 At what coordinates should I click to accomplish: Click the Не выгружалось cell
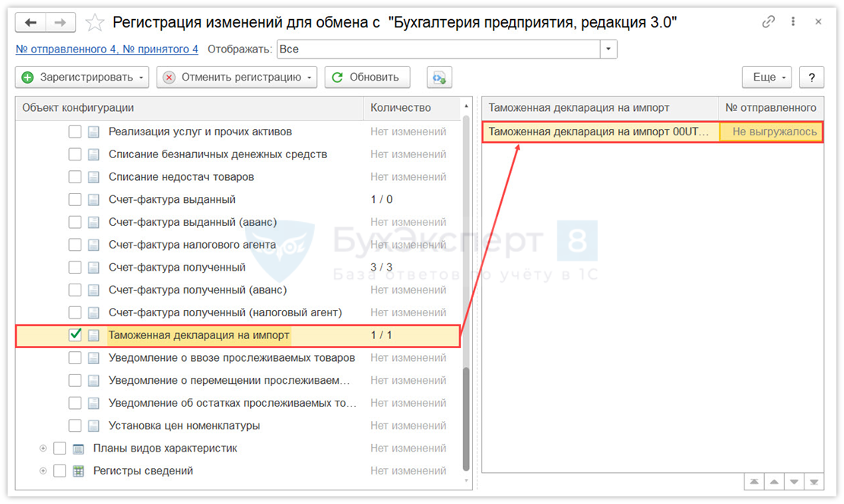pyautogui.click(x=771, y=132)
